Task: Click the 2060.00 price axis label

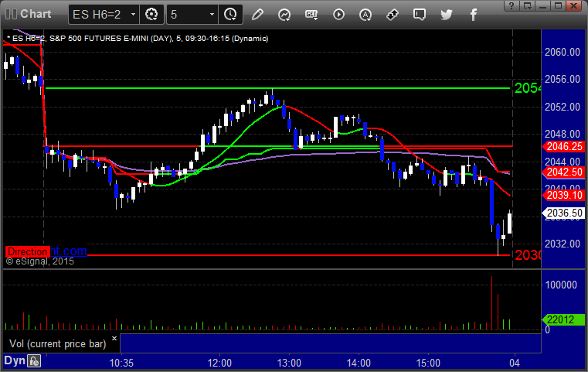Action: pyautogui.click(x=563, y=52)
